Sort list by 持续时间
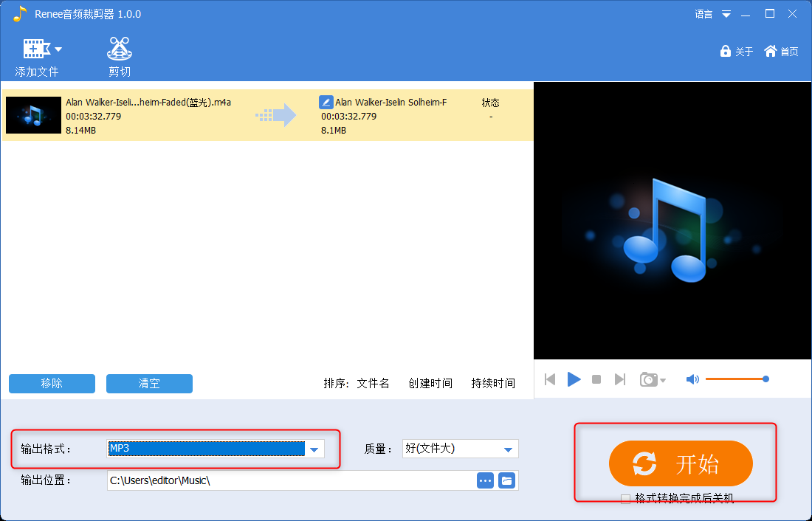Viewport: 812px width, 521px height. (x=493, y=383)
